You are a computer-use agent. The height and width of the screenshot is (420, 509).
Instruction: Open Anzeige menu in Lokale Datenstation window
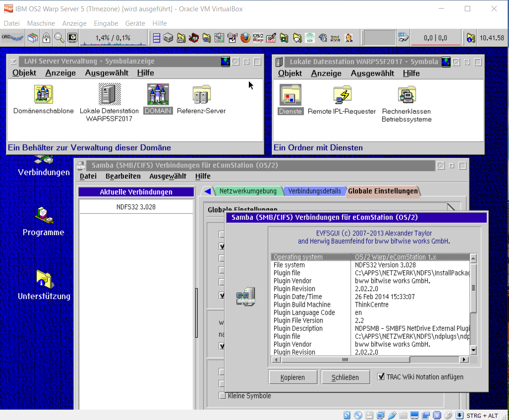coord(326,74)
